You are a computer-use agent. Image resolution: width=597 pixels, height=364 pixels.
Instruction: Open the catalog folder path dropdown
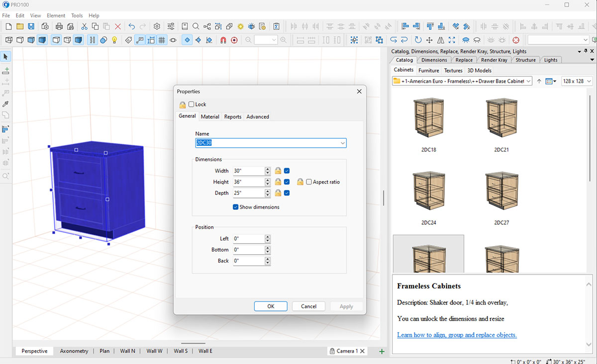(x=528, y=81)
